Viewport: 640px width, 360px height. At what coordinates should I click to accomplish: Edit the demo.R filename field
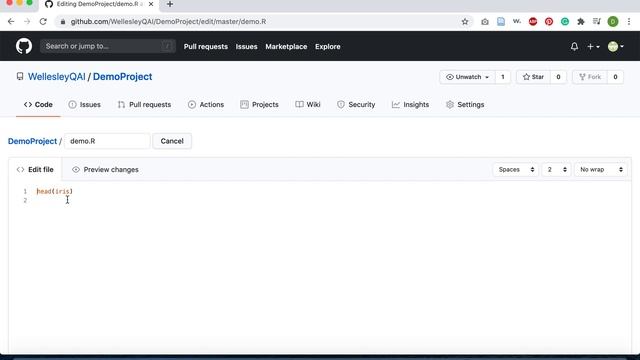(x=107, y=141)
